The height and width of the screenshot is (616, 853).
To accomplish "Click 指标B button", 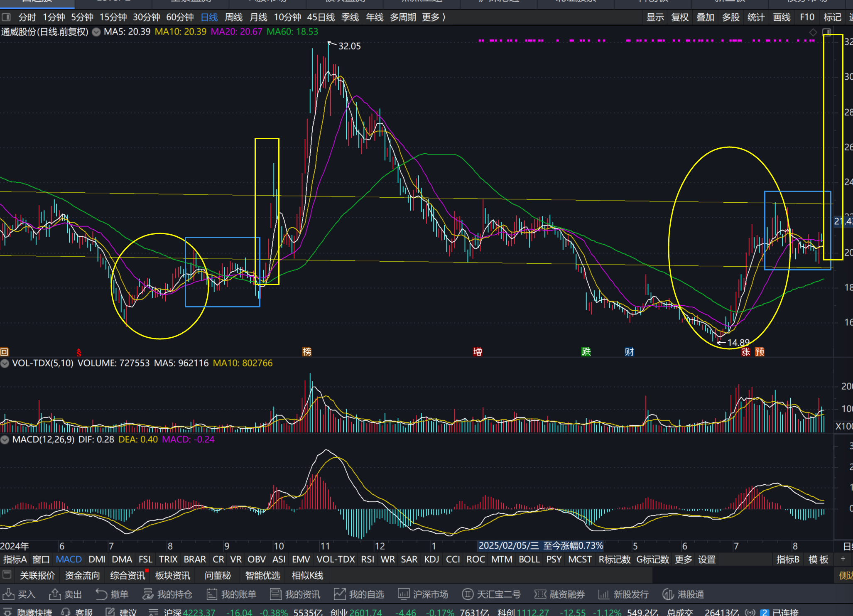I will [x=788, y=560].
